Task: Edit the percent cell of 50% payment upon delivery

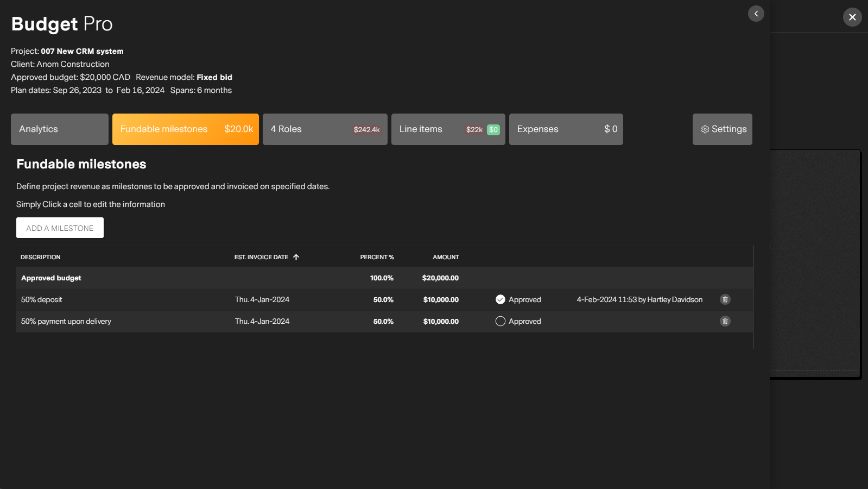Action: 383,321
